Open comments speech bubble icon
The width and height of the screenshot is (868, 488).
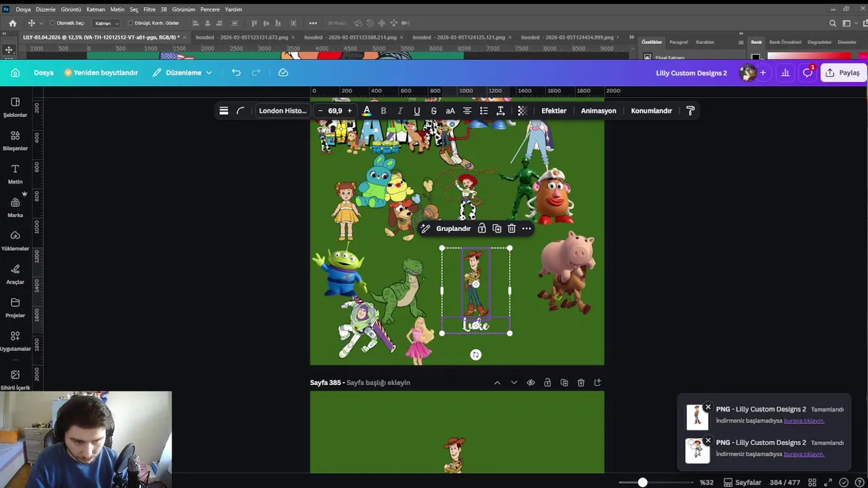[x=808, y=73]
